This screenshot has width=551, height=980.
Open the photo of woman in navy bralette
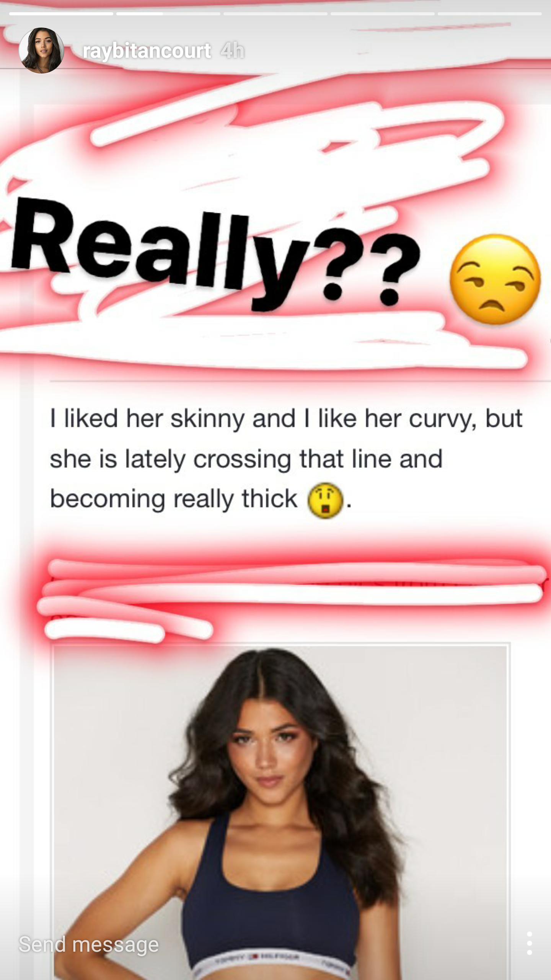pyautogui.click(x=280, y=812)
